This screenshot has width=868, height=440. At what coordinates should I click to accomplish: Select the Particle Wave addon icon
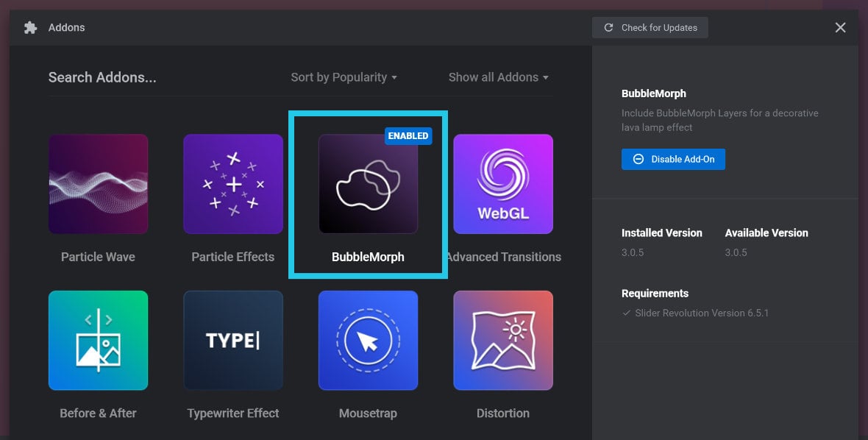coord(98,184)
